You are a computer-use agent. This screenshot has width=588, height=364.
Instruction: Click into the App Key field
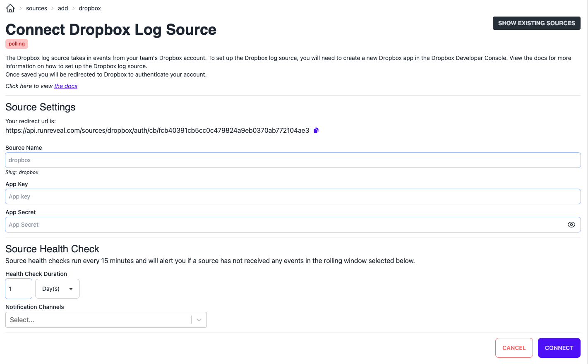293,196
